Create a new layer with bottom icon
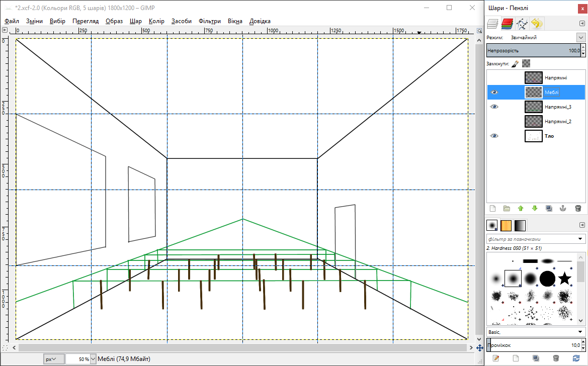This screenshot has width=588, height=366. pyautogui.click(x=493, y=208)
